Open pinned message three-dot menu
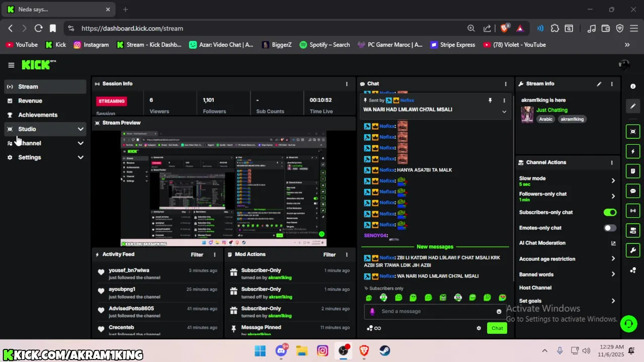644x362 pixels. (x=504, y=101)
